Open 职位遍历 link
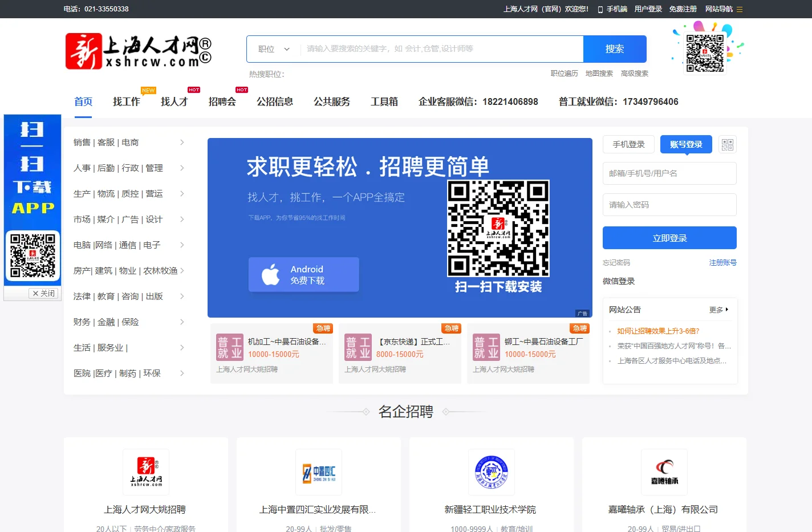 pyautogui.click(x=565, y=74)
